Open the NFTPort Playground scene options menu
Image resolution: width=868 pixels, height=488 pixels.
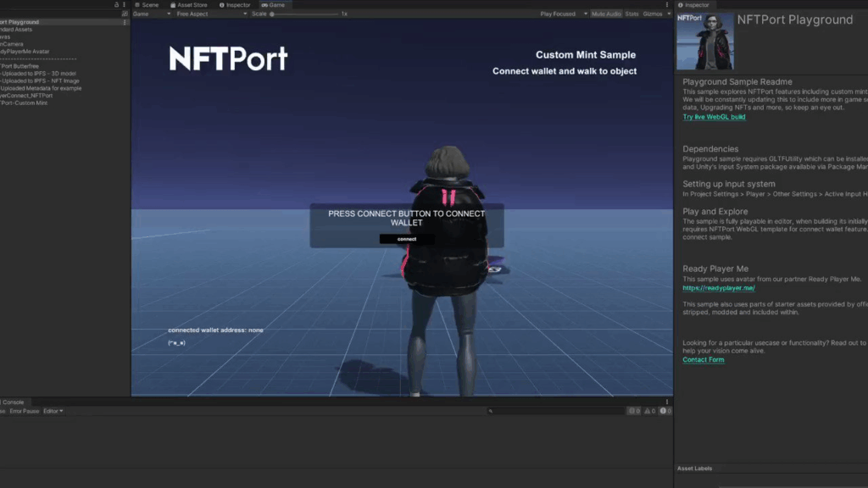[125, 22]
